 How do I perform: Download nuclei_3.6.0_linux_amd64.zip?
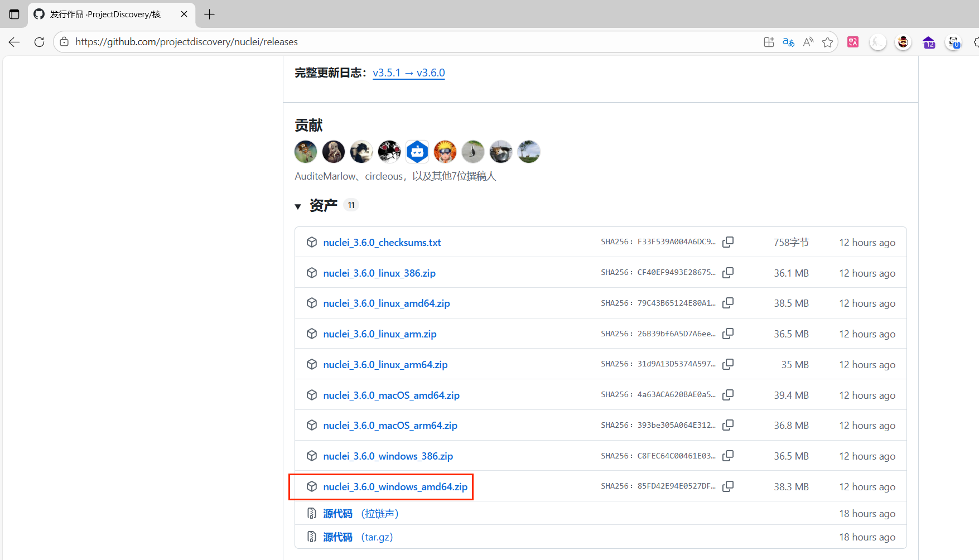tap(387, 303)
